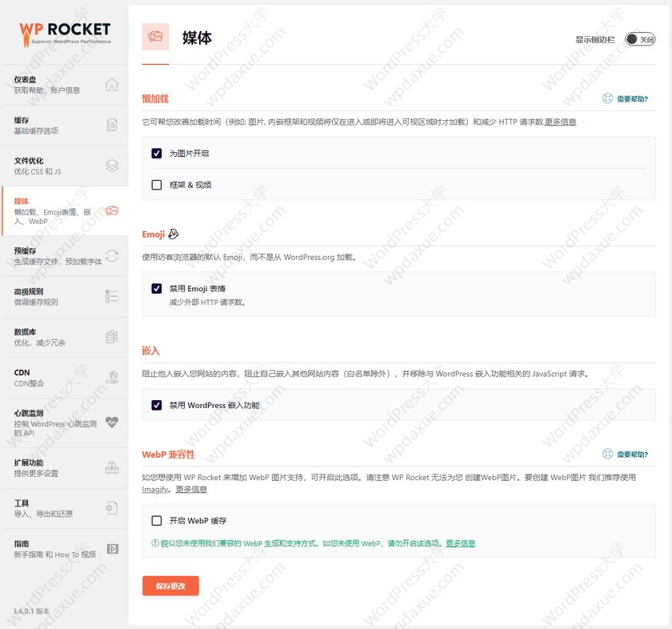Click the media images sidebar icon
This screenshot has width=672, height=629.
pyautogui.click(x=112, y=210)
